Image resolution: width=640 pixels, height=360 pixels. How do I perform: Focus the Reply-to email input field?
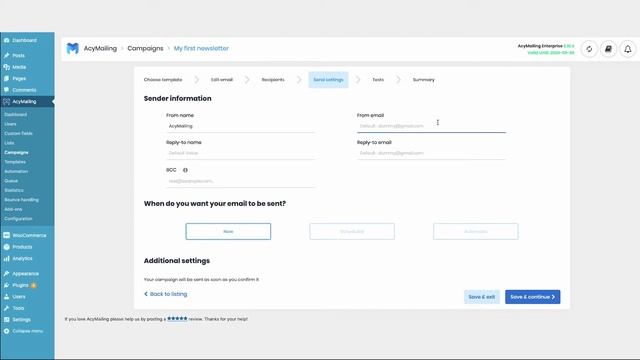(431, 153)
